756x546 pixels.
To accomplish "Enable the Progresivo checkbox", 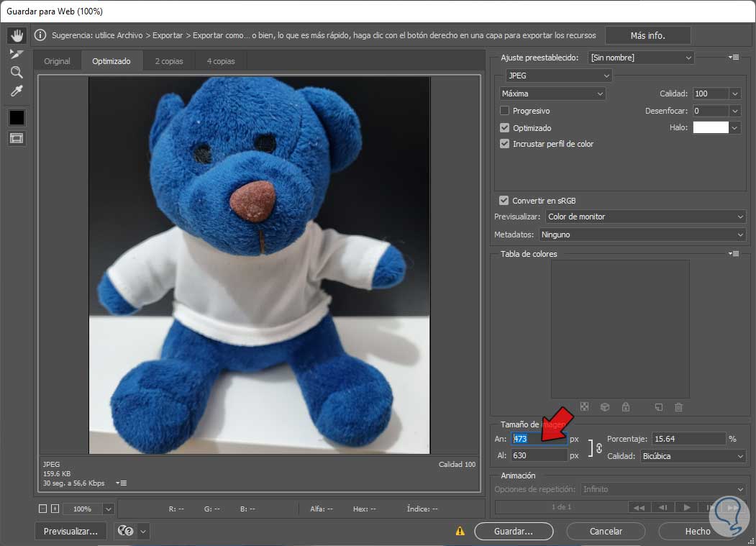I will pos(505,111).
